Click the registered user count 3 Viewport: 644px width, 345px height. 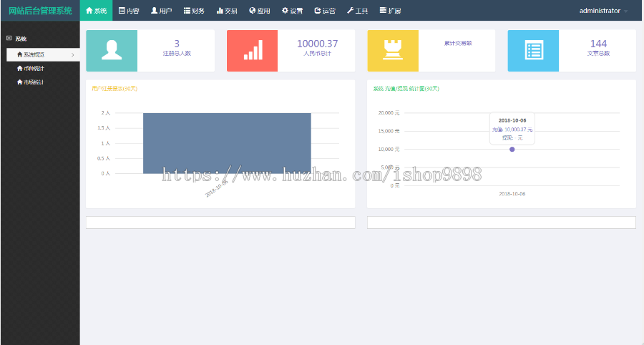(x=177, y=44)
